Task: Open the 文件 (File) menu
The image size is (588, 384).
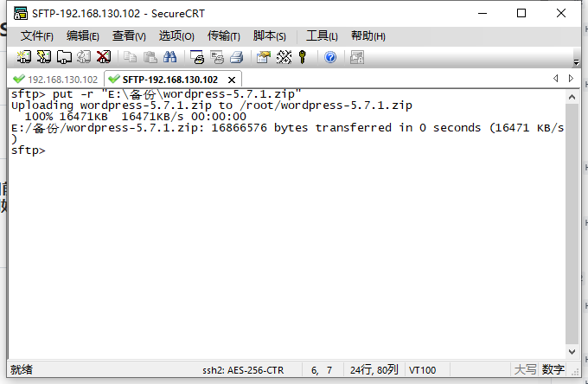Action: tap(37, 36)
